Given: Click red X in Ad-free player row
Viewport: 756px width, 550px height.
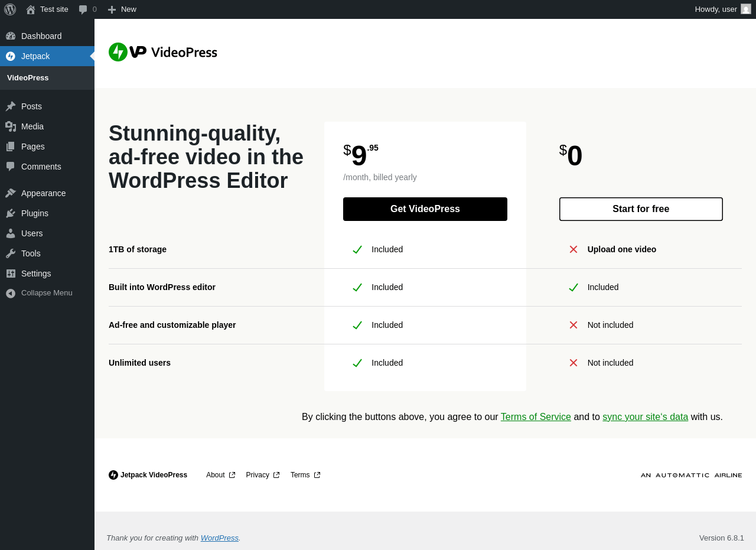Looking at the screenshot, I should tap(573, 325).
